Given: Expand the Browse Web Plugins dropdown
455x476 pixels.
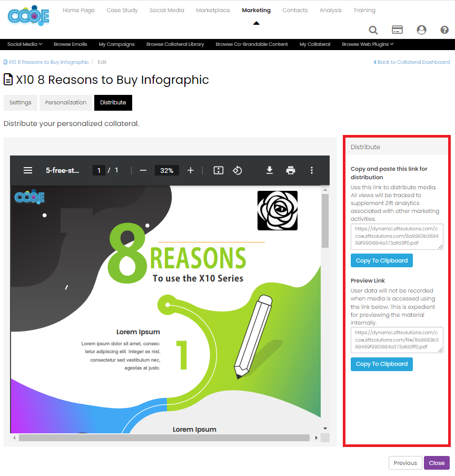Looking at the screenshot, I should [368, 44].
